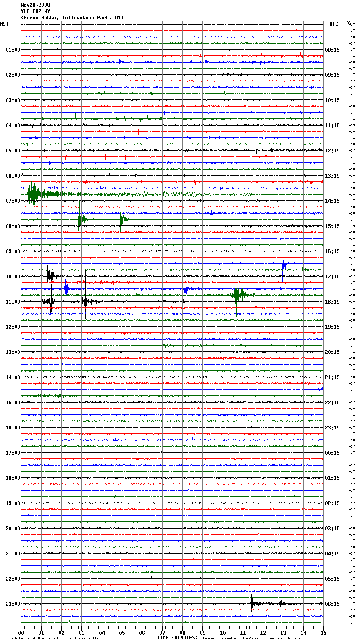
Task: Click the 23:15 UTC time label
Action: pyautogui.click(x=332, y=428)
